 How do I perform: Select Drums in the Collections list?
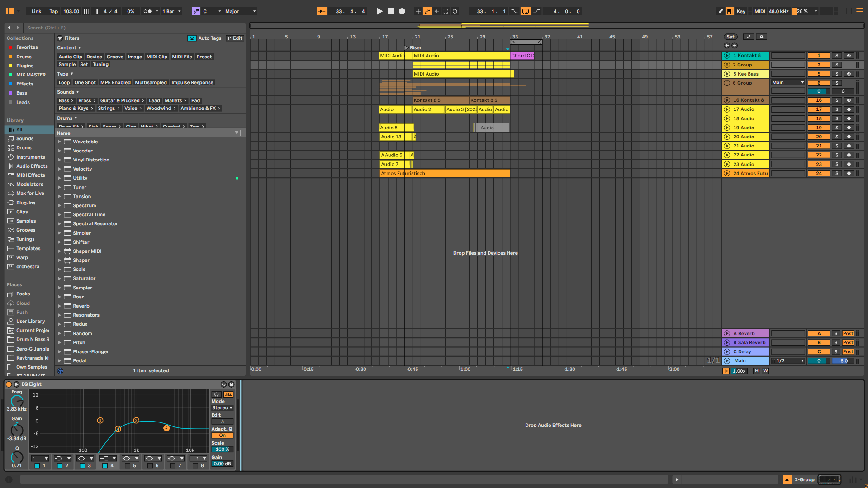pyautogui.click(x=24, y=57)
